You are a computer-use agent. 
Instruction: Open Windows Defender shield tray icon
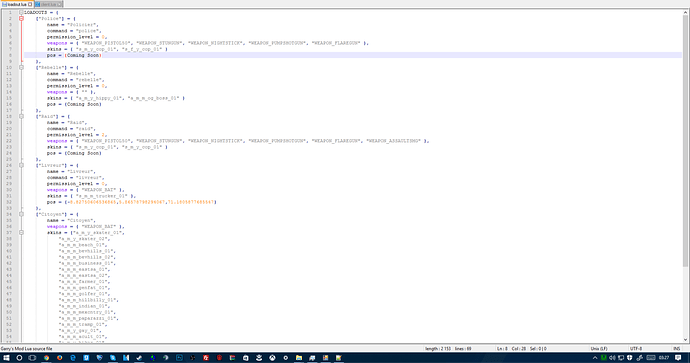click(629, 358)
